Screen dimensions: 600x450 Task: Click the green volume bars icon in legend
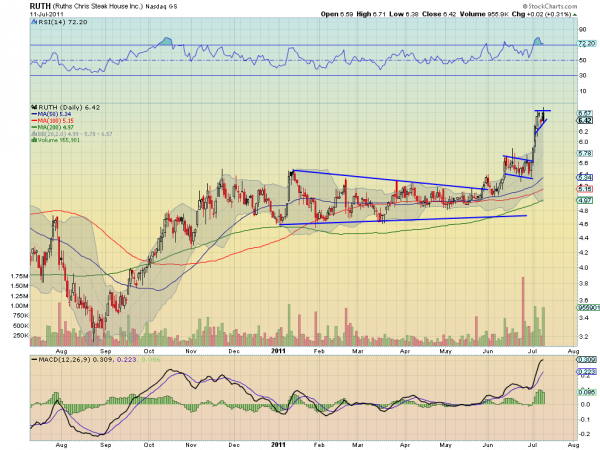coord(34,140)
